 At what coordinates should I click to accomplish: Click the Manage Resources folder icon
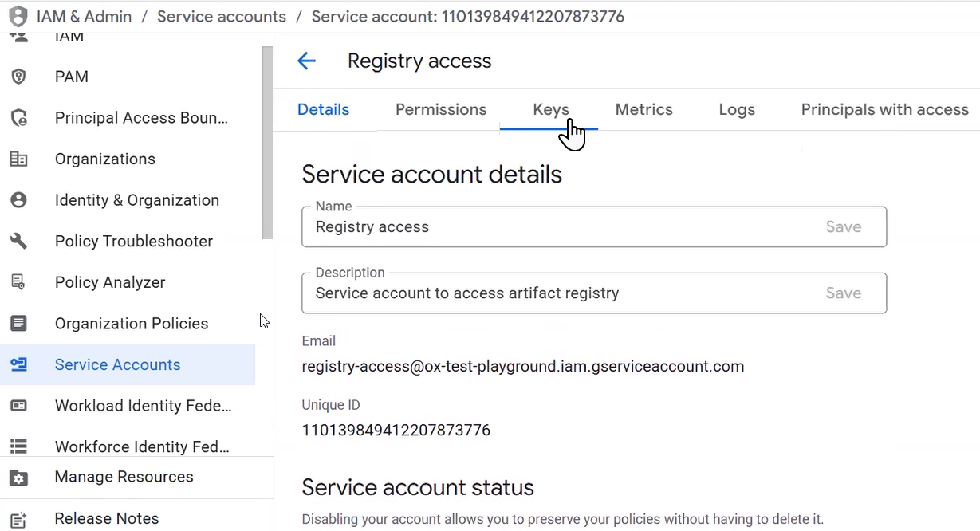pyautogui.click(x=18, y=478)
